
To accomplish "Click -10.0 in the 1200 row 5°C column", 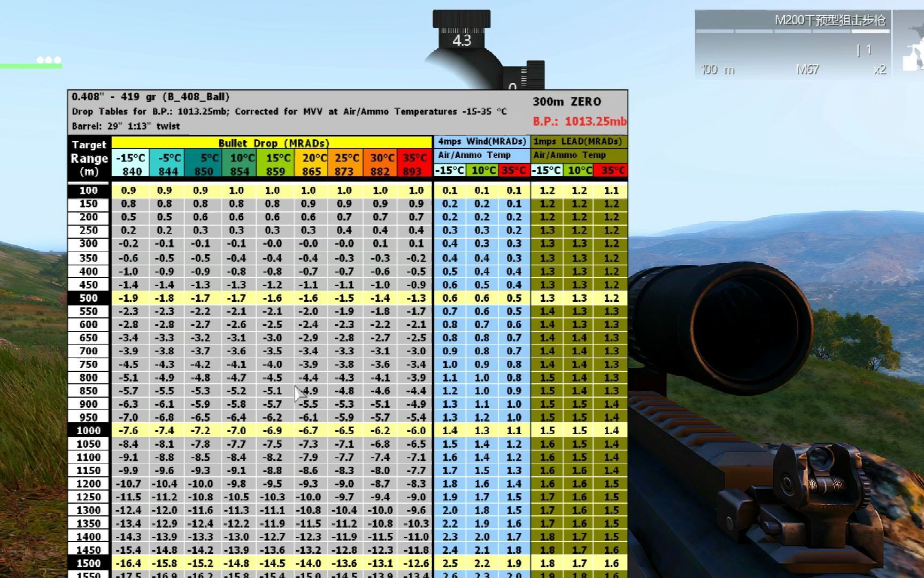I will 201,484.
